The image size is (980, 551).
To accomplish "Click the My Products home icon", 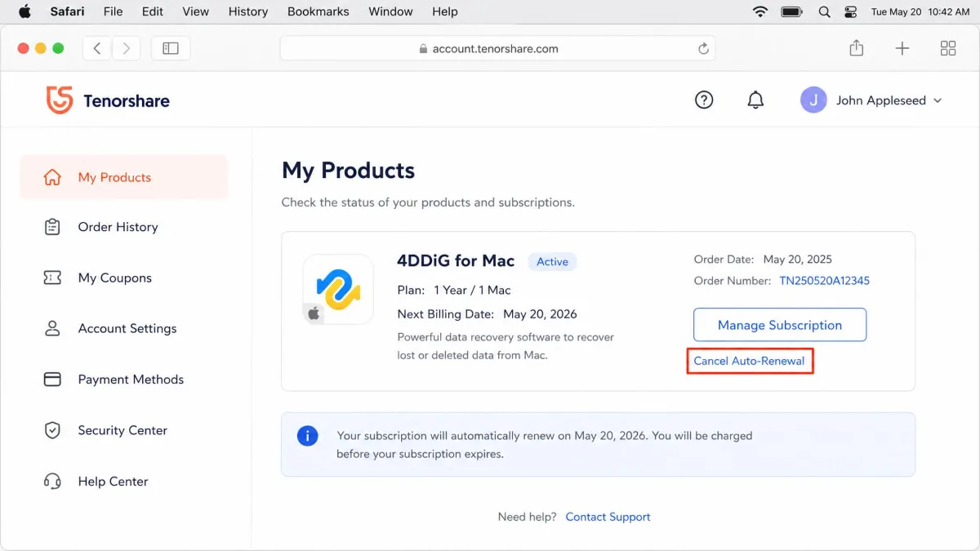I will click(52, 177).
